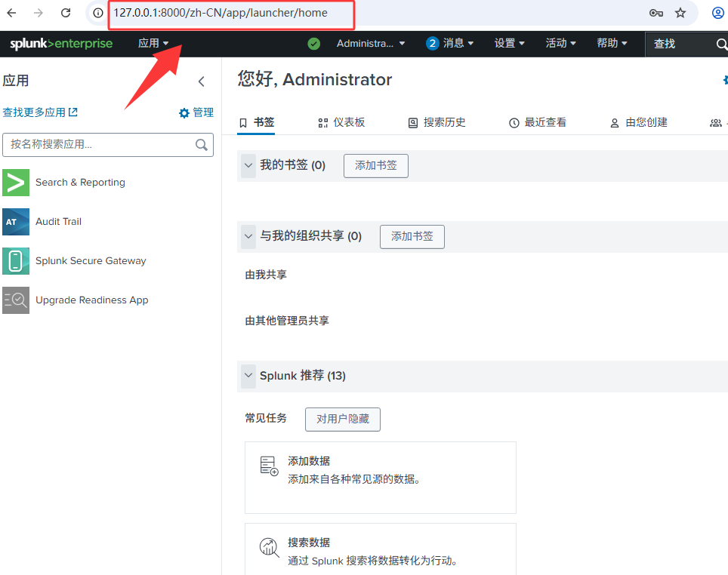Open the 应用 dropdown in the top bar
Viewport: 728px width, 575px height.
pos(153,43)
